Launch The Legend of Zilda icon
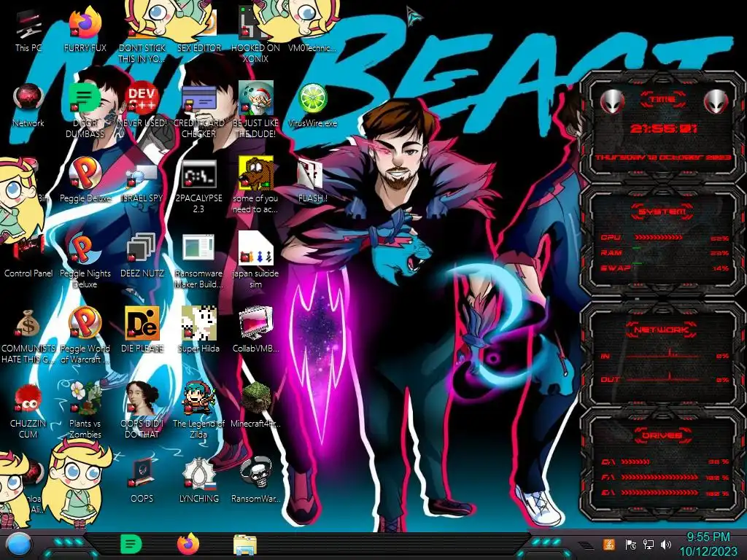Viewport: 747px width, 560px height. (198, 411)
